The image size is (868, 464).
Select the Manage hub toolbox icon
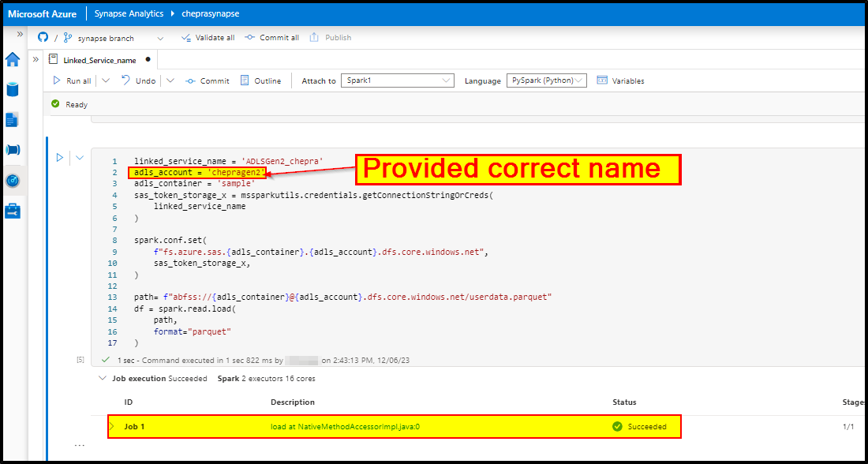13,210
